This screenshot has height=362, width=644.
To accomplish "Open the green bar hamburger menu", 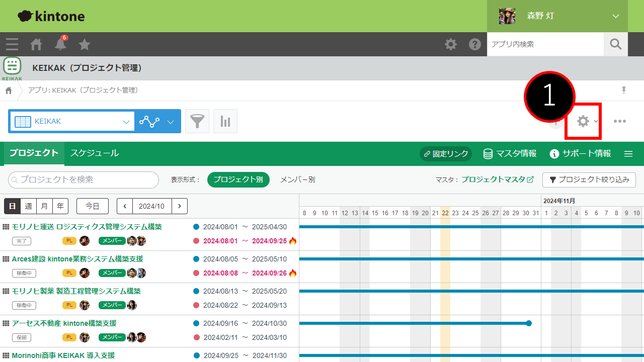I will point(628,154).
